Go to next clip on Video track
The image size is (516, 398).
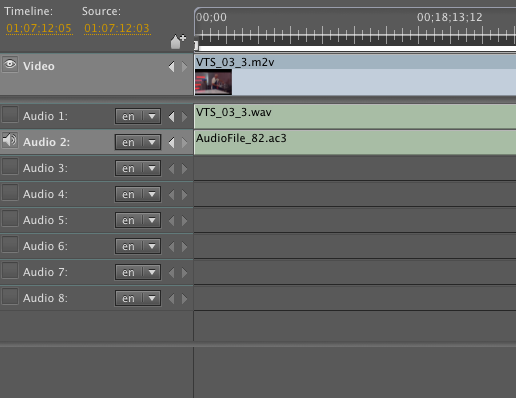click(x=184, y=67)
